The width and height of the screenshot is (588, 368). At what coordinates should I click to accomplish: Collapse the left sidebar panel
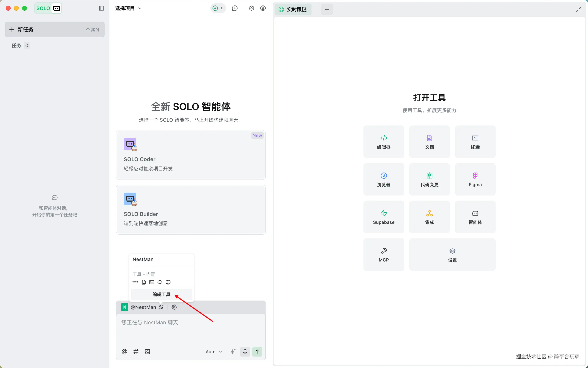(101, 8)
